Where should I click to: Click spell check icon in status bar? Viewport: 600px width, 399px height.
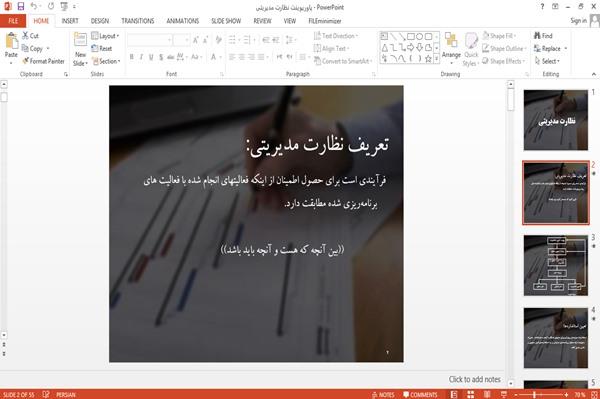(x=46, y=394)
